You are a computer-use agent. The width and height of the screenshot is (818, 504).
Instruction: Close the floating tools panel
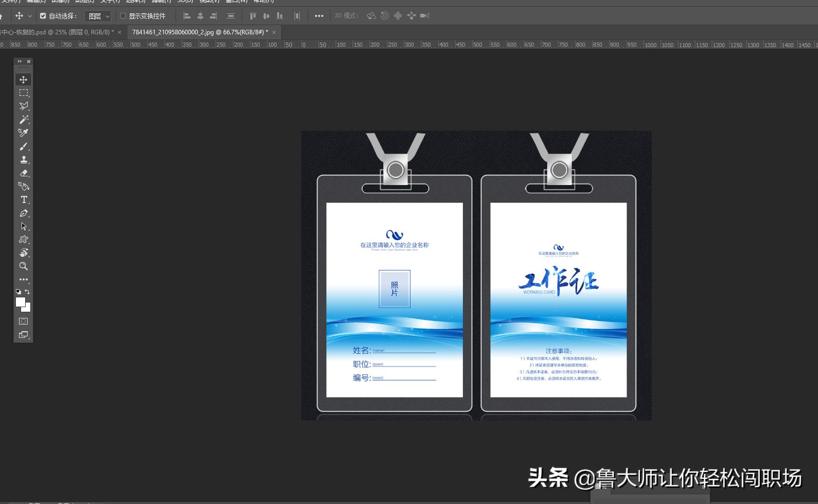pyautogui.click(x=29, y=62)
